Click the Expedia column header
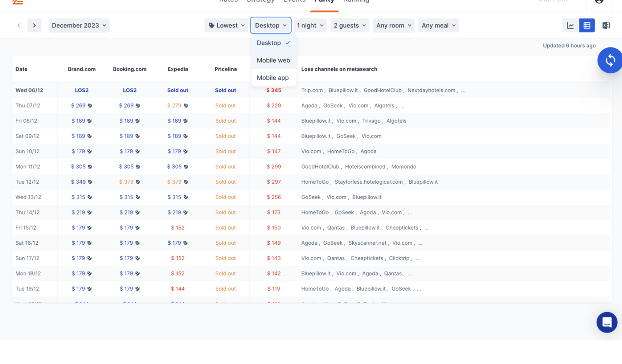622x364 pixels. [x=178, y=69]
